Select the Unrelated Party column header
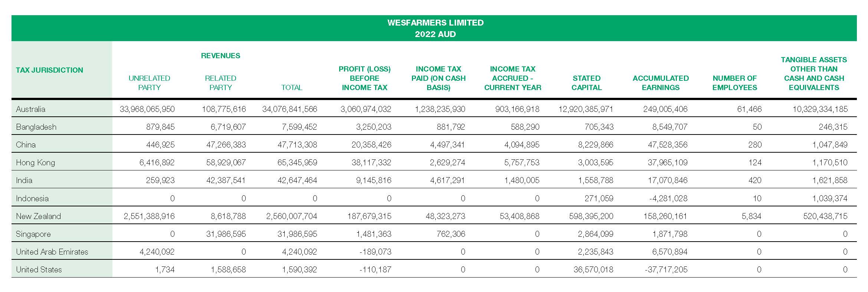This screenshot has height=292, width=868. coord(149,83)
